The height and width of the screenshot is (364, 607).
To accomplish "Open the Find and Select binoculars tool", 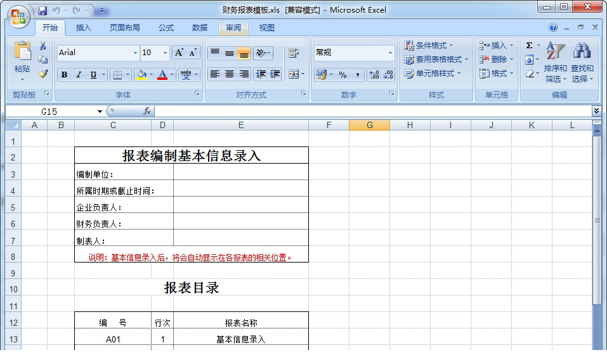I will pos(582,62).
